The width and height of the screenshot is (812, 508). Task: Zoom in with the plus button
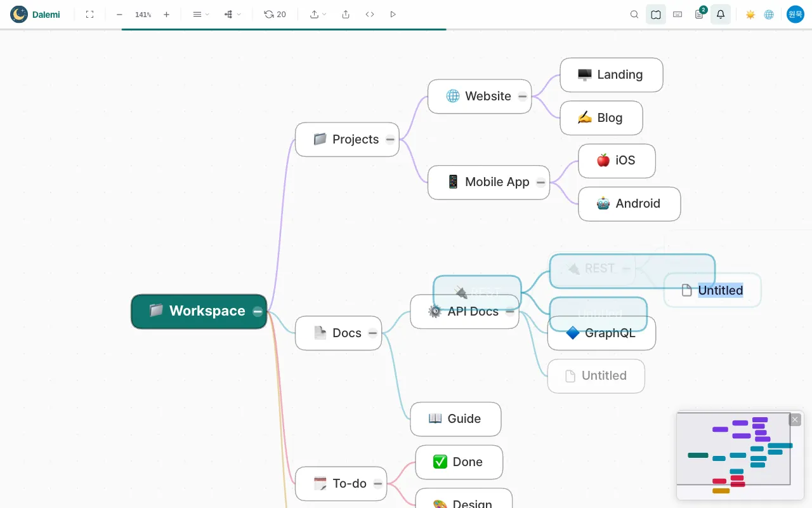166,14
